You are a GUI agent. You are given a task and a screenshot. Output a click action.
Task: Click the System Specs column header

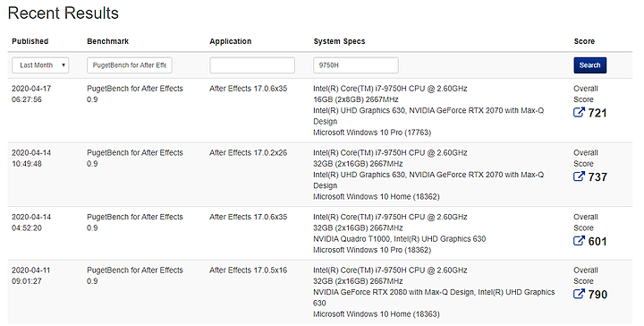click(x=339, y=41)
